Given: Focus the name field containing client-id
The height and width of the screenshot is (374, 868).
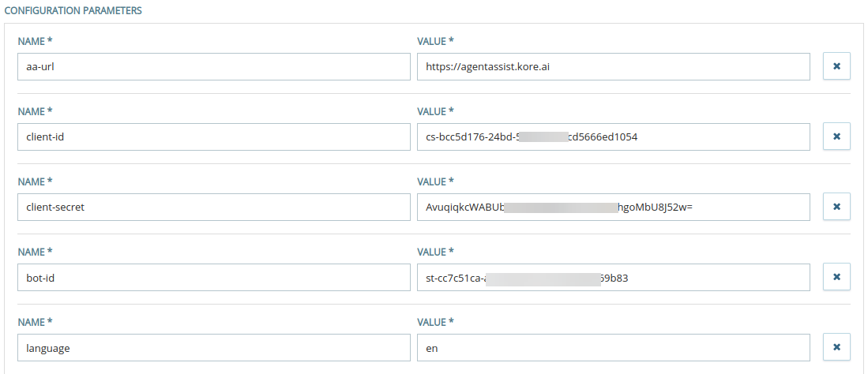Looking at the screenshot, I should click(209, 137).
